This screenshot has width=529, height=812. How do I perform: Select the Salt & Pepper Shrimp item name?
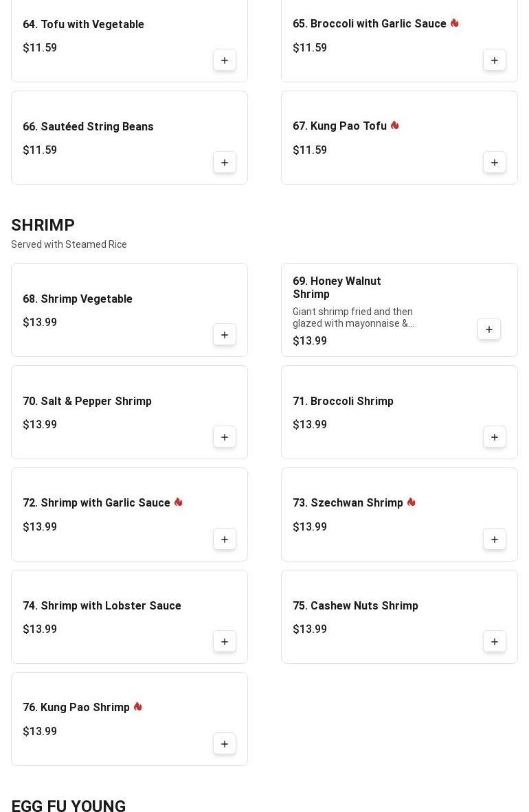coord(87,402)
